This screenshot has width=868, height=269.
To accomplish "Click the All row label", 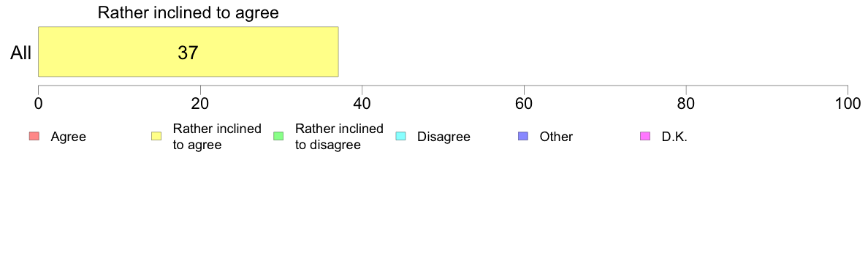I will pyautogui.click(x=20, y=53).
